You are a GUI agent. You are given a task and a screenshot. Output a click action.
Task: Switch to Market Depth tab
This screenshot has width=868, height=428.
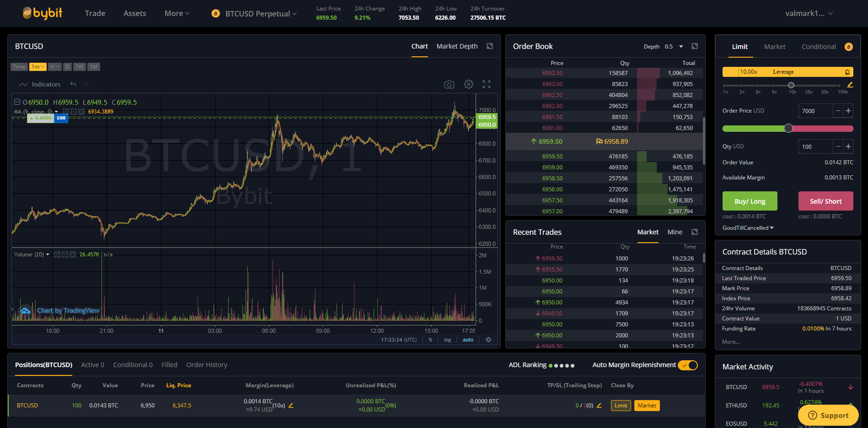coord(457,46)
